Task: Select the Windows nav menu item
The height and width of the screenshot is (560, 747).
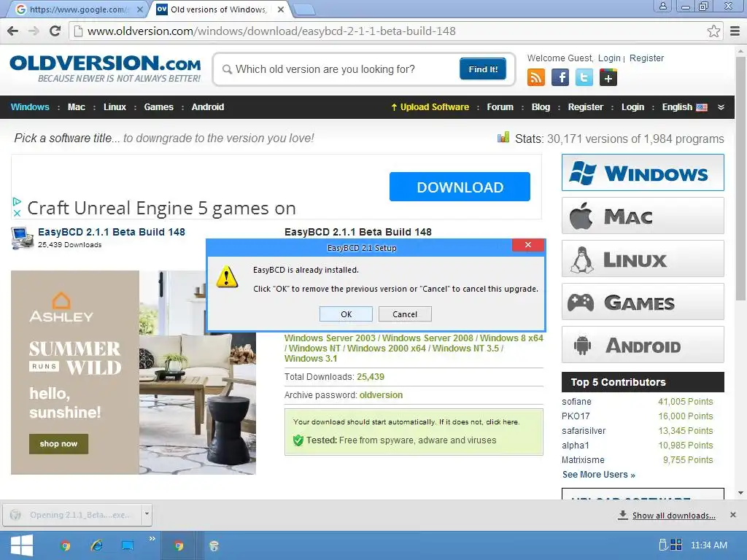Action: point(30,107)
